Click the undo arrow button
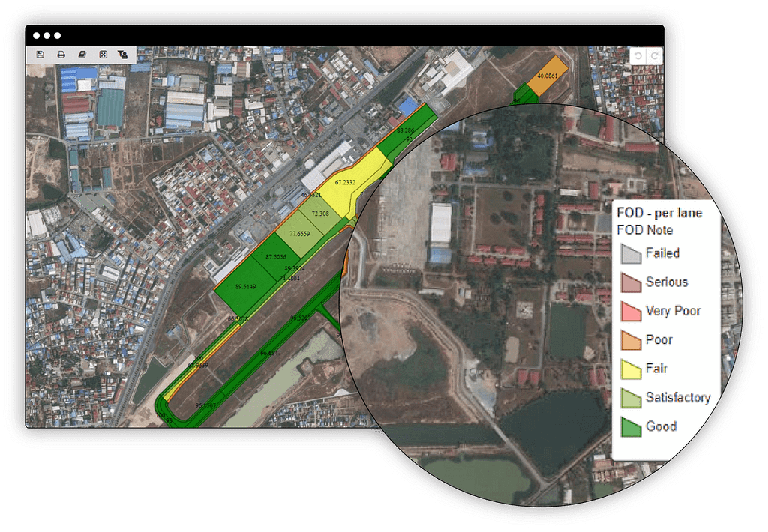This screenshot has height=532, width=768. tap(637, 55)
